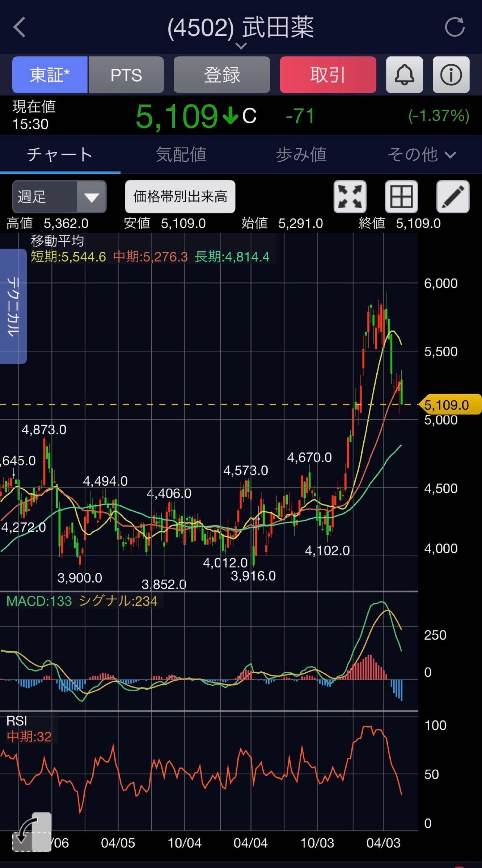Image resolution: width=482 pixels, height=868 pixels.
Task: Tap the current price 5,109
Action: tap(177, 116)
